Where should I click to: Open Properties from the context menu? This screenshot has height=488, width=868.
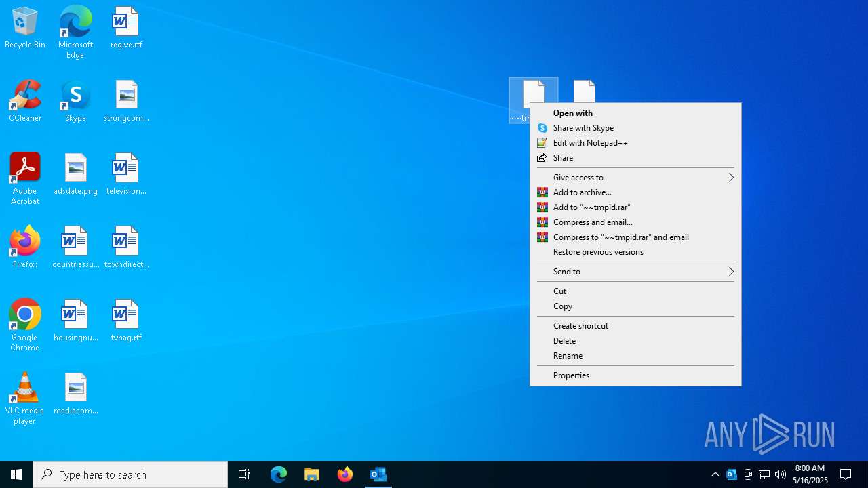pos(635,375)
